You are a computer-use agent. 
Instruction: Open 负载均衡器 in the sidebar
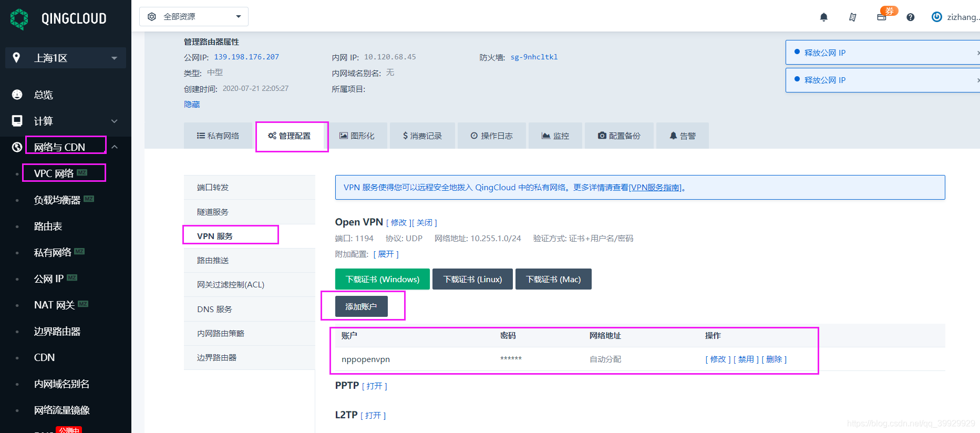57,200
